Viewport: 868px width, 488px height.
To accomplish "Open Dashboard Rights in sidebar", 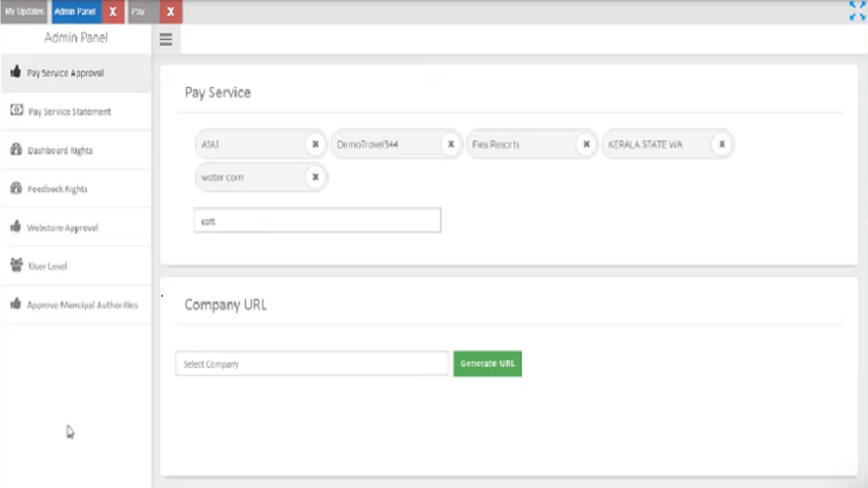I will tap(60, 150).
